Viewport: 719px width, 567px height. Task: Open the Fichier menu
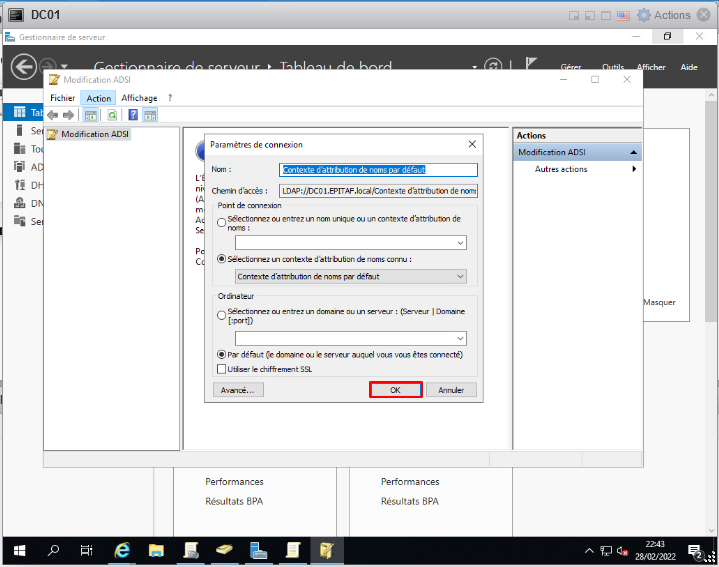click(62, 98)
